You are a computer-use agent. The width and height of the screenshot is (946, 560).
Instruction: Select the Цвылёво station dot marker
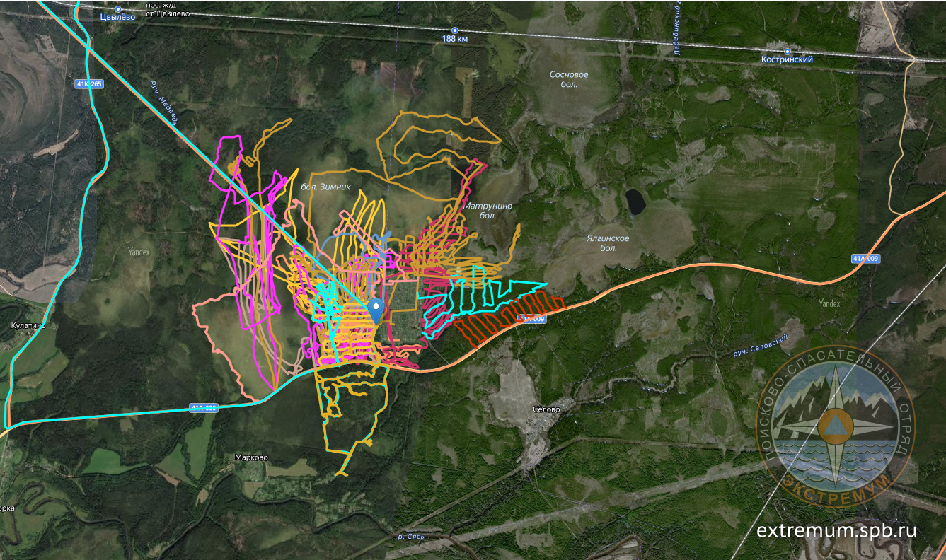[x=118, y=9]
